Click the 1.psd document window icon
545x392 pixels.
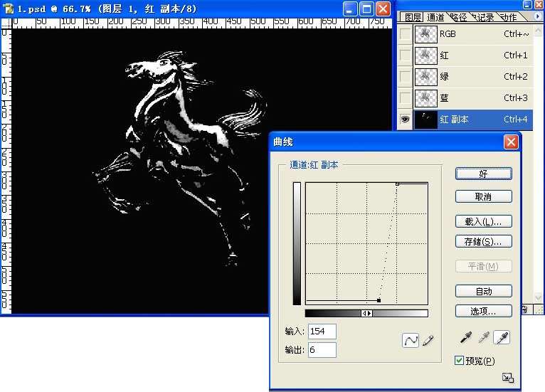[x=9, y=9]
